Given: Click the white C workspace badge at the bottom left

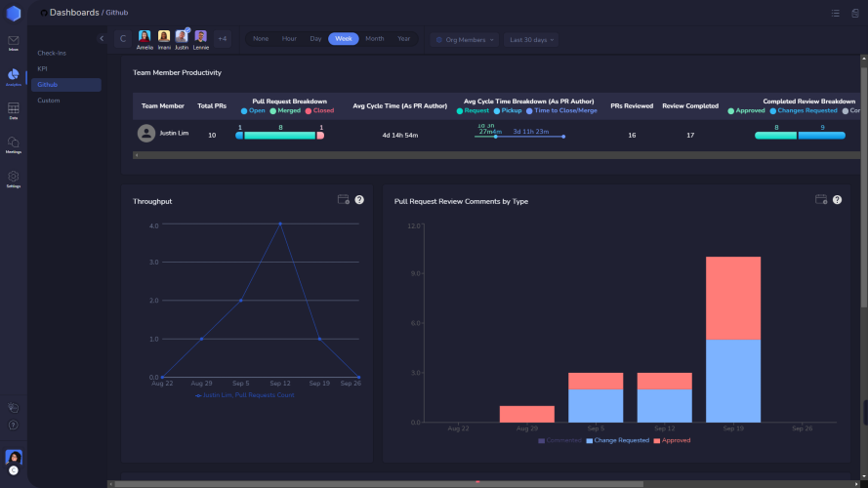Looking at the screenshot, I should coord(14,470).
